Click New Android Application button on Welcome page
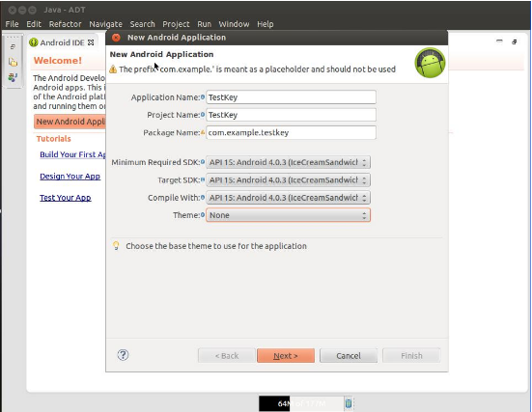 pyautogui.click(x=70, y=122)
